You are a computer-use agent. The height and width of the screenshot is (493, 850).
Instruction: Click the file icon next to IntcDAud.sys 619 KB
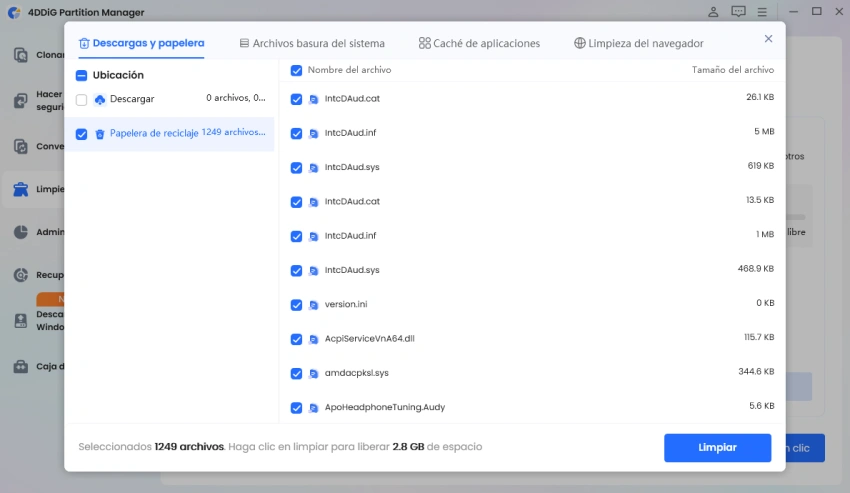coord(313,168)
